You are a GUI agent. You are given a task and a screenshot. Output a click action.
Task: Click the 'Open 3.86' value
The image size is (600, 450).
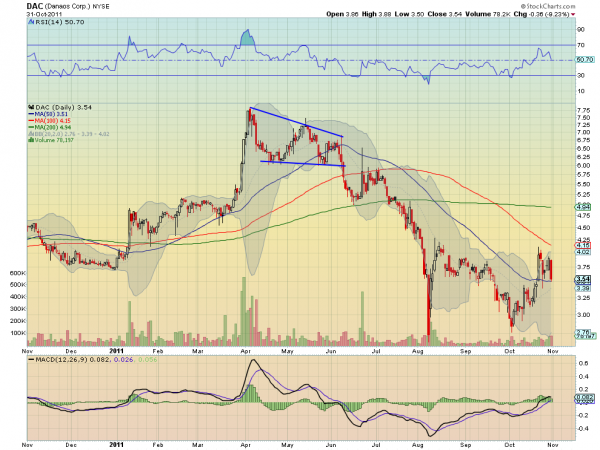(x=342, y=14)
